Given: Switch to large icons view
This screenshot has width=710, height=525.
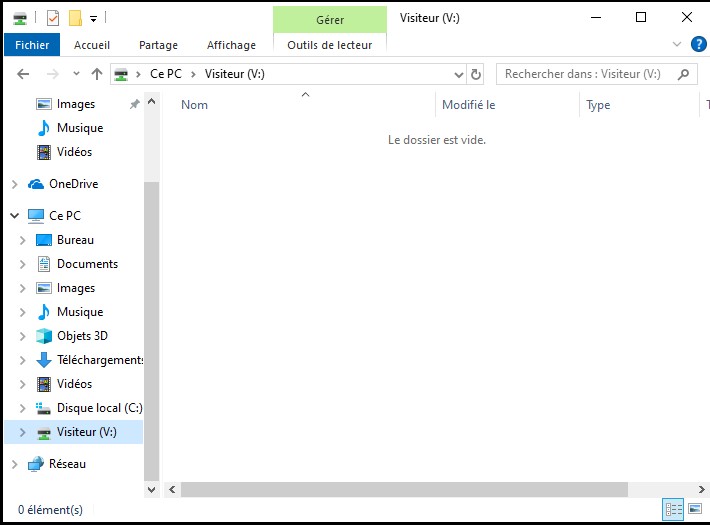Looking at the screenshot, I should pos(695,509).
